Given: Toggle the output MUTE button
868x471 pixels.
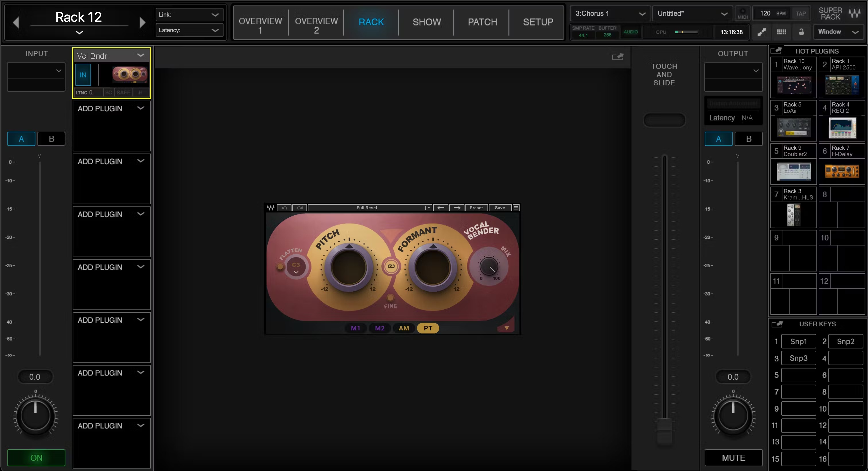Looking at the screenshot, I should [733, 458].
